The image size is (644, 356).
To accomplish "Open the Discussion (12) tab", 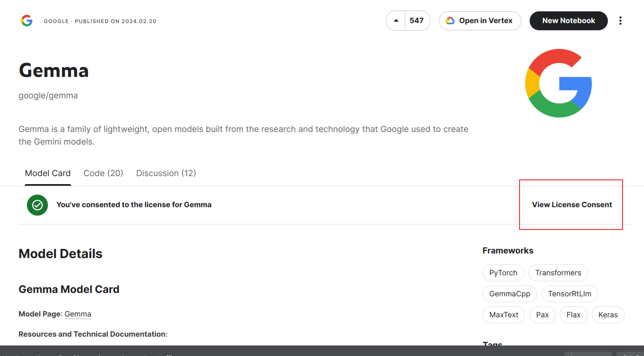I will 166,173.
